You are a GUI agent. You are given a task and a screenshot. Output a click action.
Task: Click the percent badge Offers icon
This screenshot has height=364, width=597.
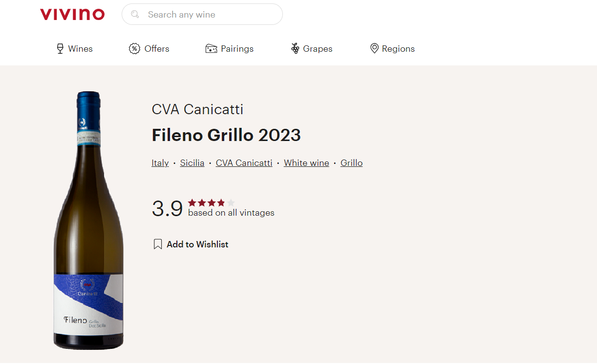click(134, 49)
